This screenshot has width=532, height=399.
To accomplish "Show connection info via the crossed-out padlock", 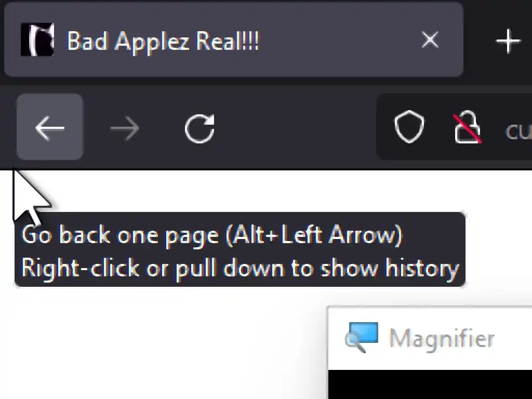I will [x=467, y=127].
